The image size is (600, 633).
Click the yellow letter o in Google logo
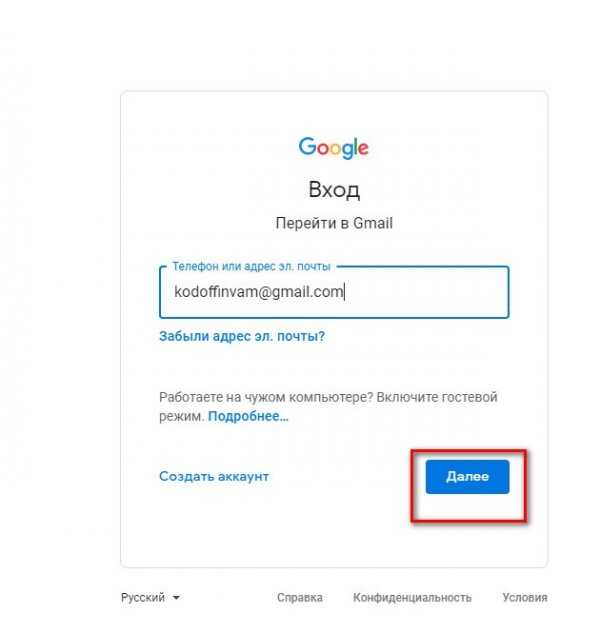[336, 149]
